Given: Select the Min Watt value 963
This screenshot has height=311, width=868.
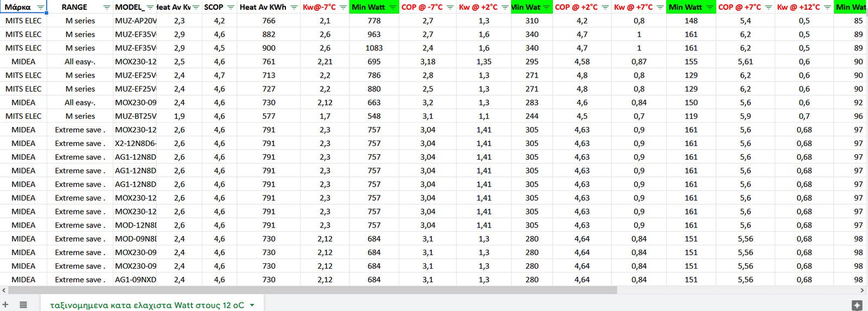Looking at the screenshot, I should pyautogui.click(x=374, y=34).
